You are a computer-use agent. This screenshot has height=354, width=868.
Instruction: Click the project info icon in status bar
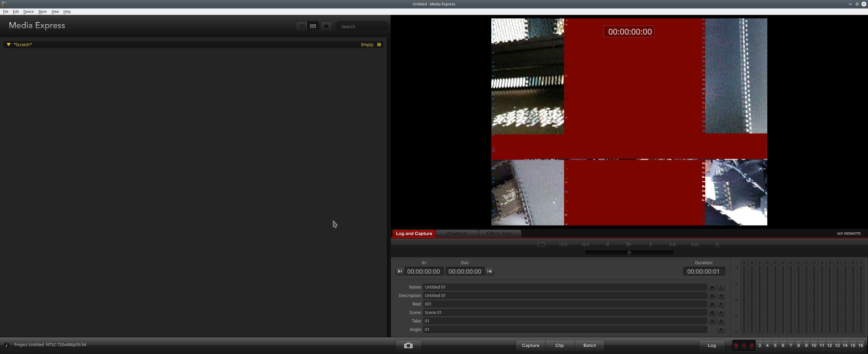click(x=6, y=345)
